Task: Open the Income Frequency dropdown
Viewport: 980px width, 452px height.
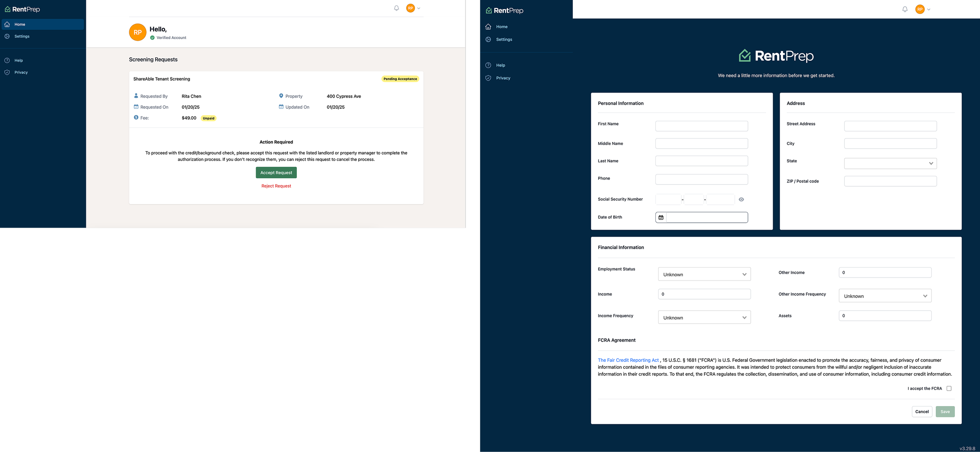Action: point(704,317)
